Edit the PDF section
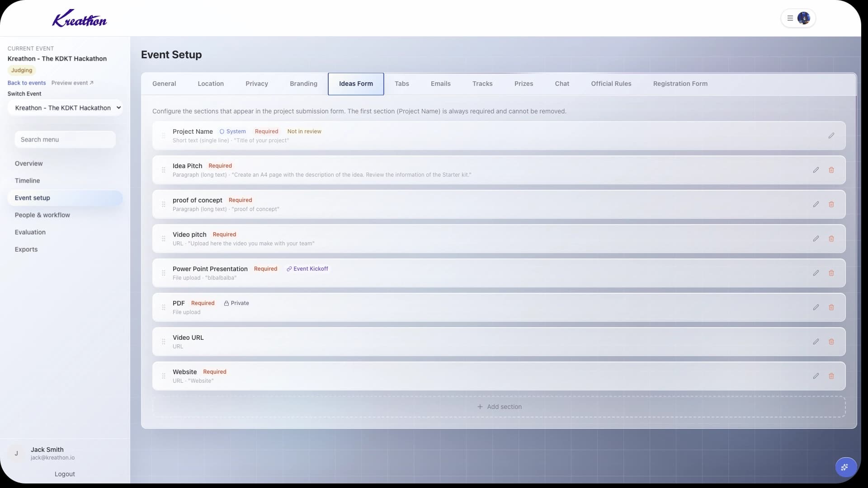The width and height of the screenshot is (868, 488). pos(816,307)
